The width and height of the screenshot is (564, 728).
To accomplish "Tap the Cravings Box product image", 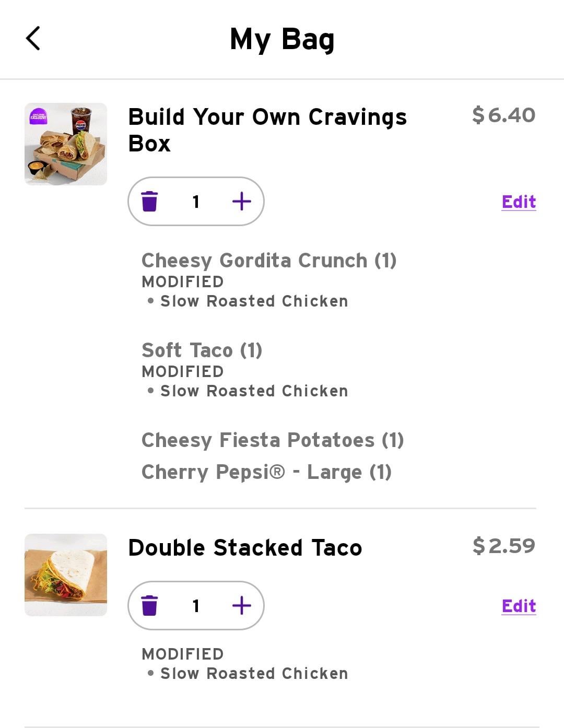I will (66, 144).
